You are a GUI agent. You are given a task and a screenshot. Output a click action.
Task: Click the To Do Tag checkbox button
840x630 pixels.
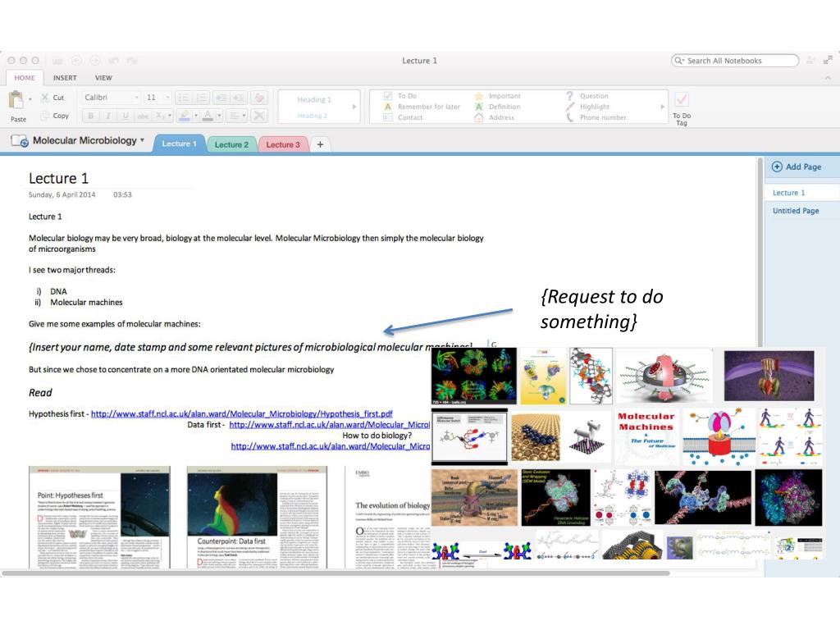click(681, 100)
